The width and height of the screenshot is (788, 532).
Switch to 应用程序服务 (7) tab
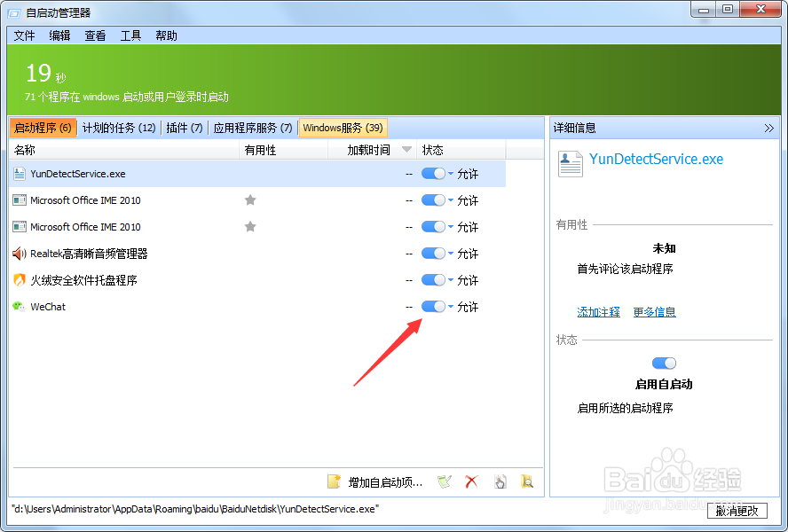(253, 128)
